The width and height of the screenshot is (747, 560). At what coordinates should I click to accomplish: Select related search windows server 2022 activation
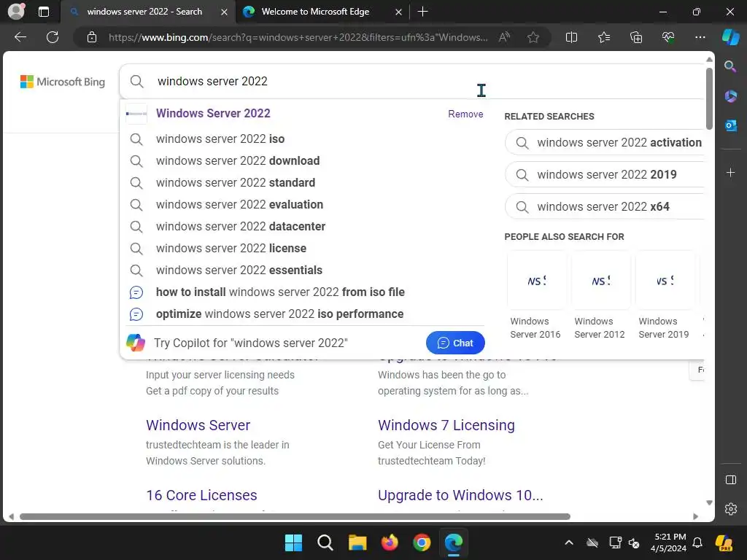tap(604, 142)
